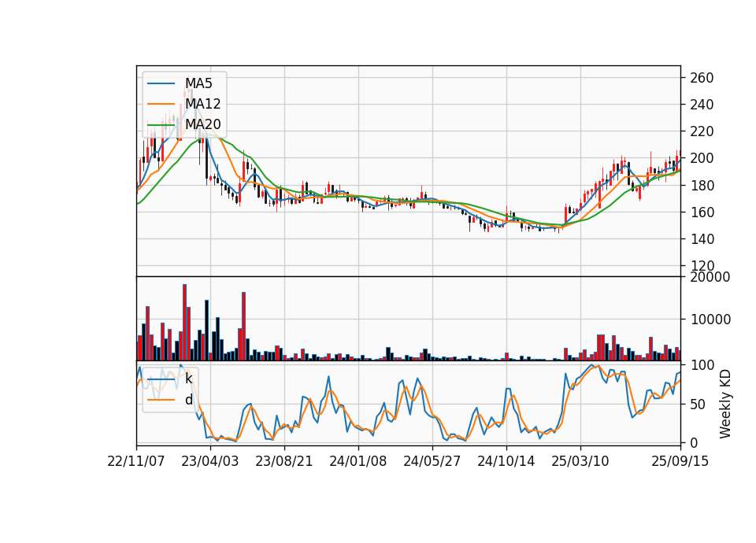This screenshot has height=543, width=756.
Task: Click the tallest red volume bar
Action: (x=184, y=323)
